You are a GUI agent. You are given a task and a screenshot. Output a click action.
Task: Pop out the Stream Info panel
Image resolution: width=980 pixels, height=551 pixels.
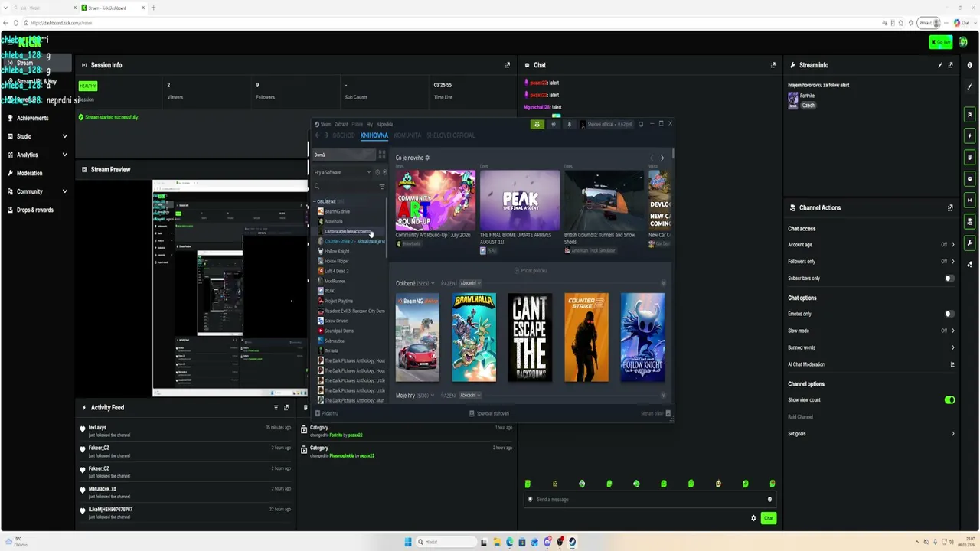pos(951,65)
